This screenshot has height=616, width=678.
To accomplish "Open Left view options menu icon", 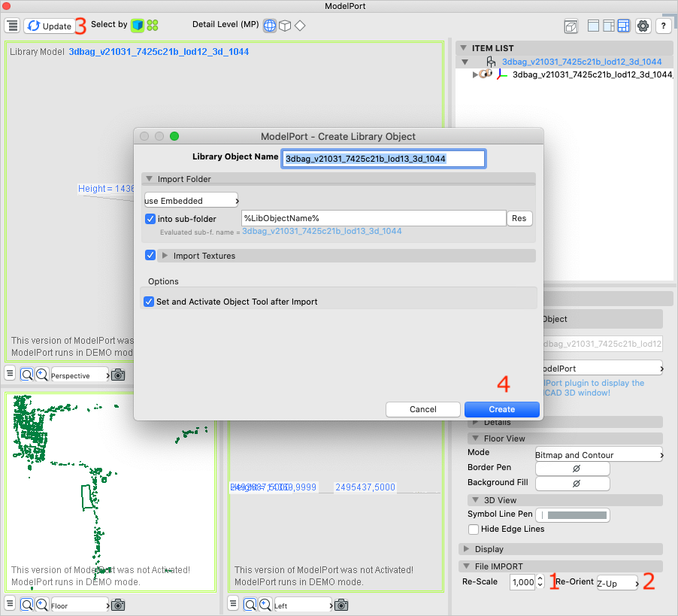I will coord(233,604).
